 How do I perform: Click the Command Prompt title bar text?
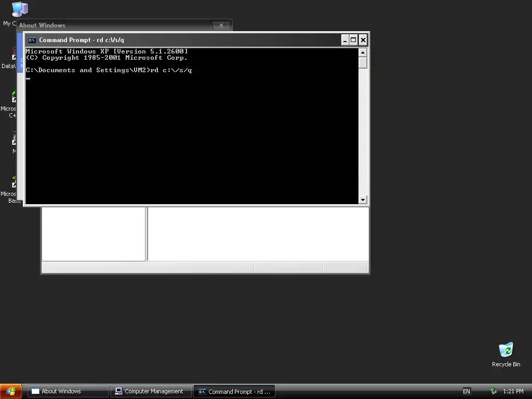[x=82, y=40]
